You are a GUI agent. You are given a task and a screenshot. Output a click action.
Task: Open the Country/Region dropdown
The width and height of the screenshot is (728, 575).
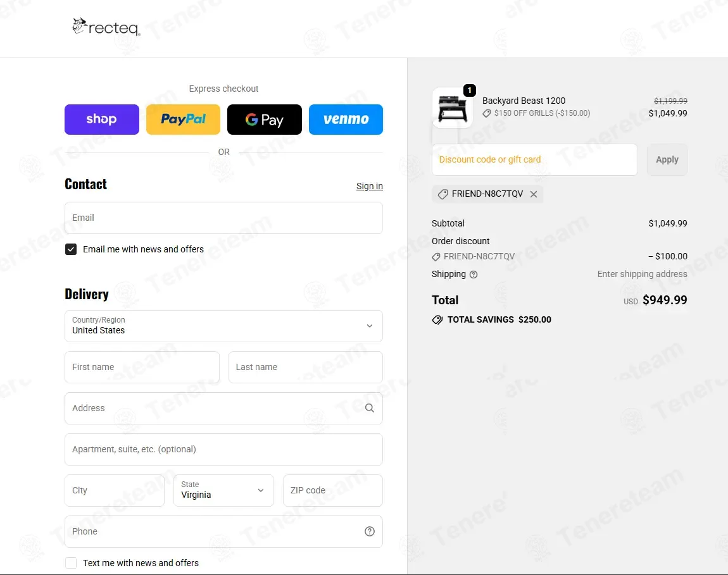coord(223,326)
